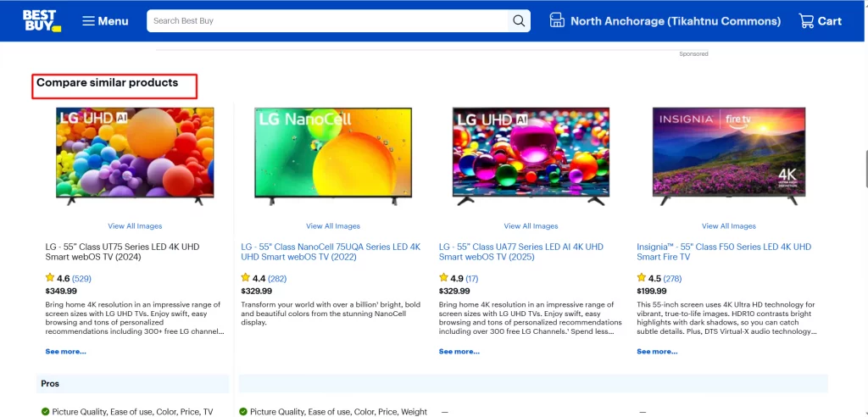The image size is (868, 417).
Task: Open the 529 reviews link
Action: (81, 279)
